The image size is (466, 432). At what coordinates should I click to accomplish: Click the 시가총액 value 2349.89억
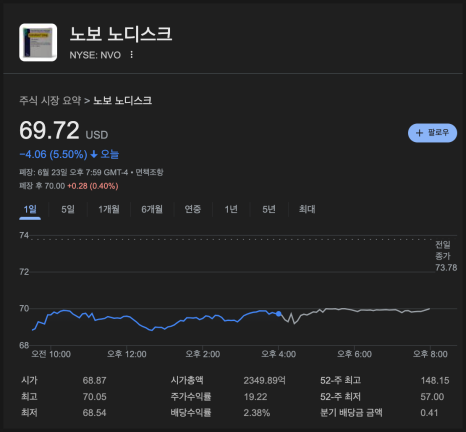click(264, 380)
